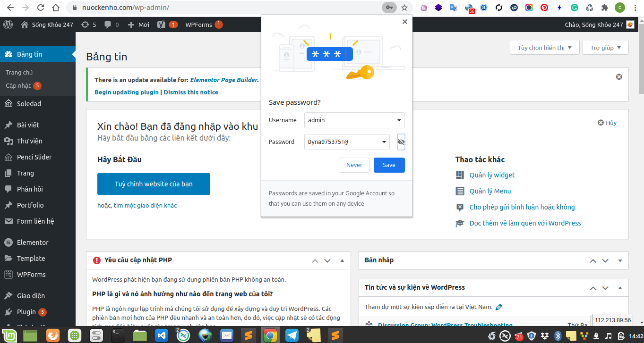Open Quản lý Menu link
Screen dimensions: 644x343
point(490,191)
